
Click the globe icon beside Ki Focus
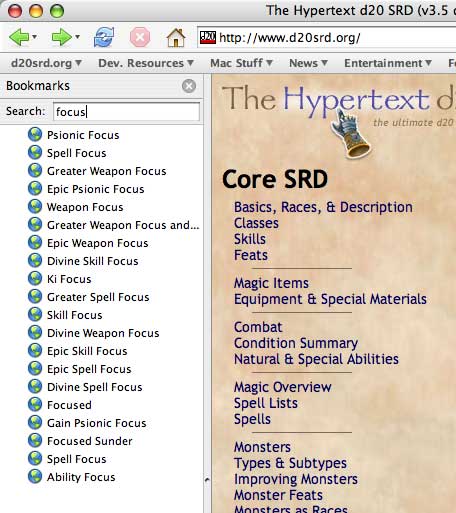pyautogui.click(x=35, y=279)
